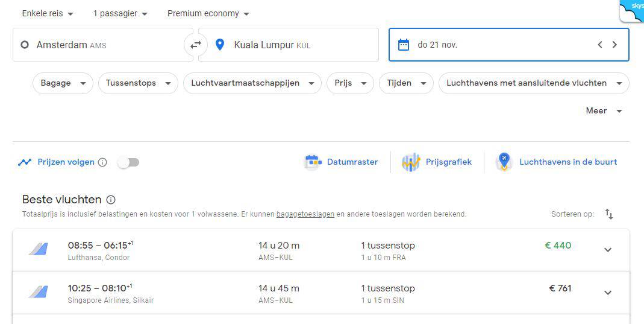The height and width of the screenshot is (324, 644).
Task: Swap origin and destination airports
Action: (x=196, y=45)
